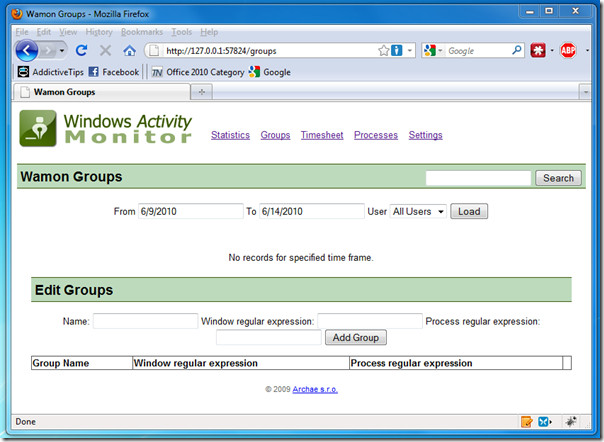This screenshot has width=604, height=442.
Task: Open the Archae s.r.o. footer link
Action: tap(315, 389)
